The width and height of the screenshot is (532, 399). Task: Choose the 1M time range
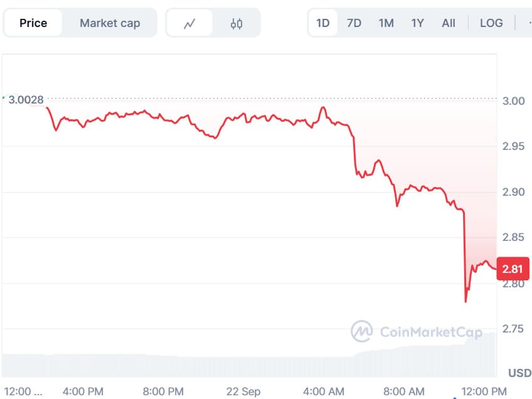click(x=386, y=23)
